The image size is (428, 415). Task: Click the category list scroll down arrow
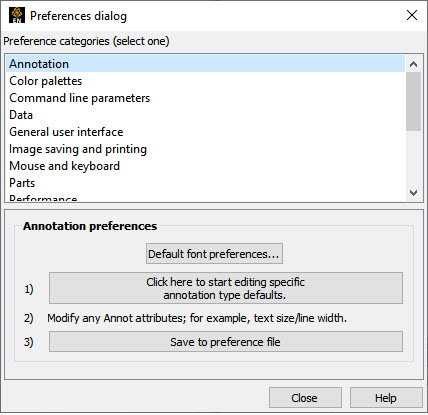[x=413, y=193]
